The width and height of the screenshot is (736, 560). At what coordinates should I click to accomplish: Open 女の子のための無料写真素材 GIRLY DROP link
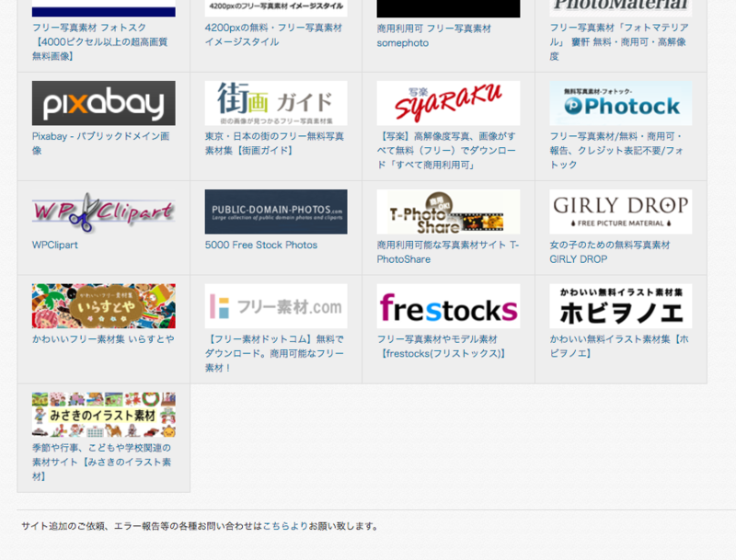[x=610, y=252]
